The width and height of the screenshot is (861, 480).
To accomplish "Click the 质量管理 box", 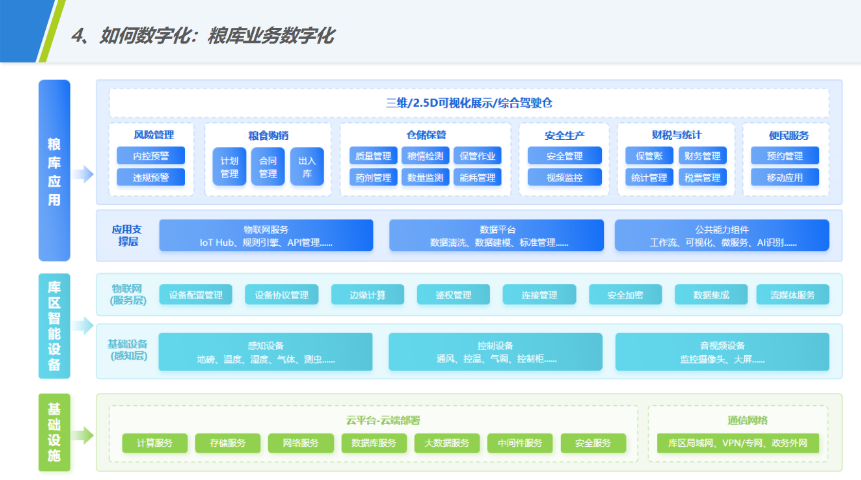I will [373, 156].
